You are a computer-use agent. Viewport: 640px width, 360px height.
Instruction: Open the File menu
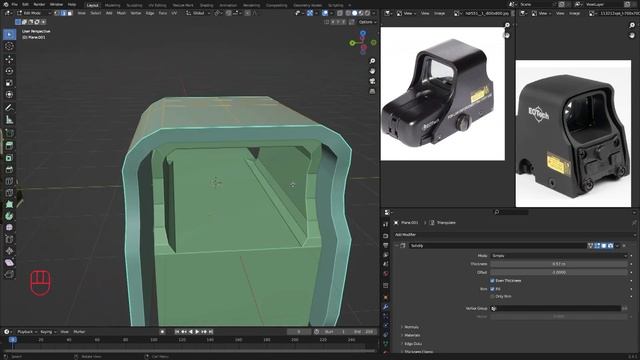[14, 4]
